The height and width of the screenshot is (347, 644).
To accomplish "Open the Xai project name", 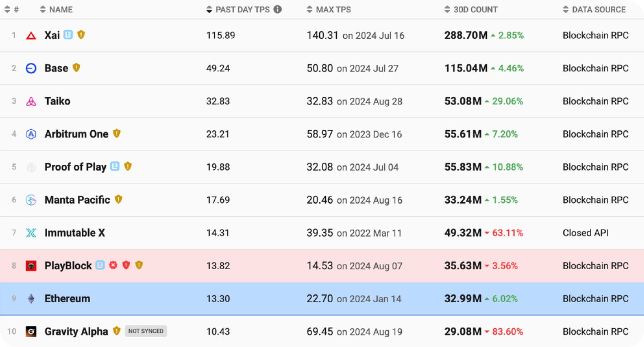I will click(52, 35).
